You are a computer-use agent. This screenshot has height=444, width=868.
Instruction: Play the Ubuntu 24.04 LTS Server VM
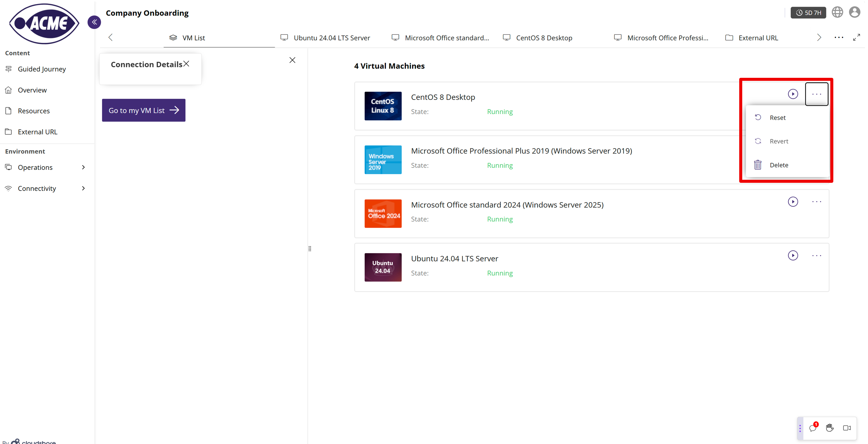point(793,255)
